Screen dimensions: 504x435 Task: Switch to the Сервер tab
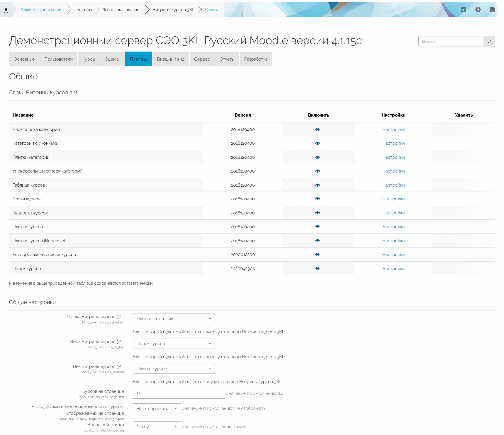click(x=202, y=59)
